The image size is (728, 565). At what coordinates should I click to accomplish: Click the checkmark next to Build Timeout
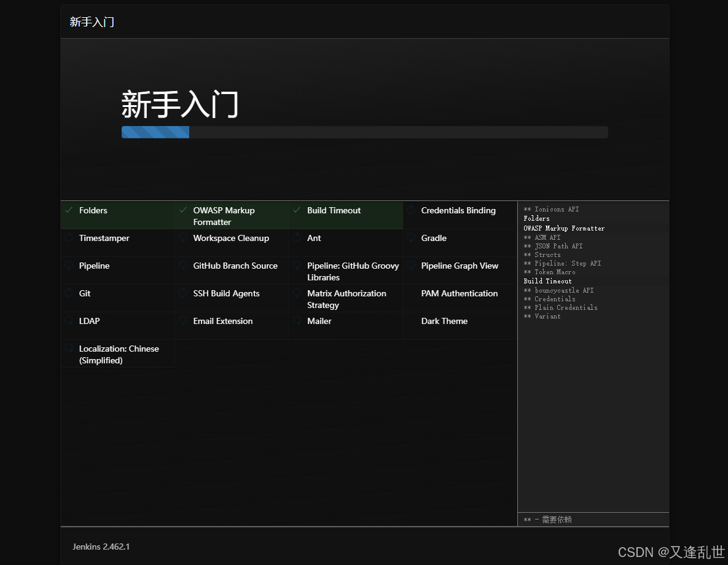pyautogui.click(x=297, y=210)
